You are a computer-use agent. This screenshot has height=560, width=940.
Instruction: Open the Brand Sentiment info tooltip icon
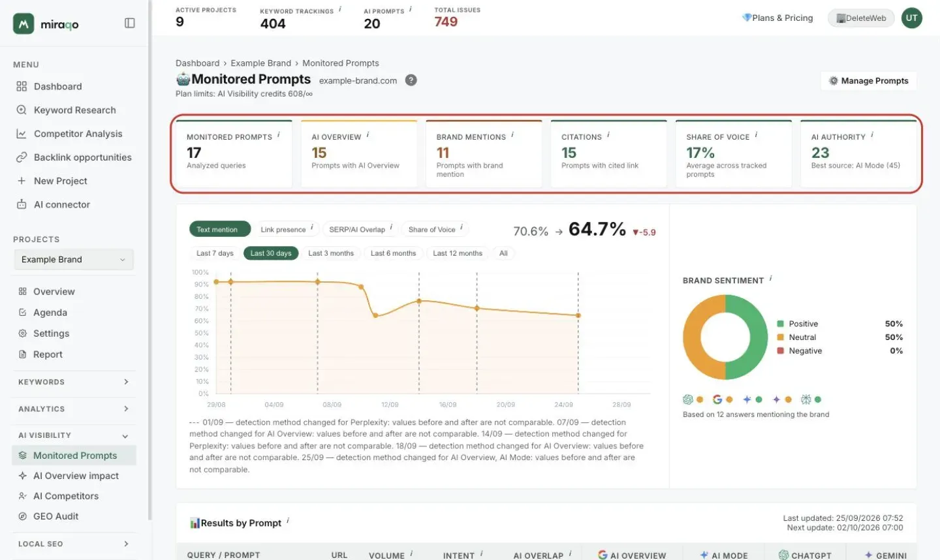[770, 278]
